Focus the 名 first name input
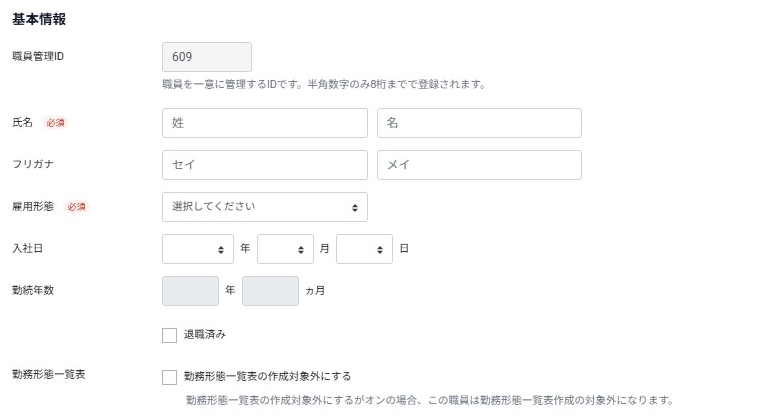 tap(479, 123)
